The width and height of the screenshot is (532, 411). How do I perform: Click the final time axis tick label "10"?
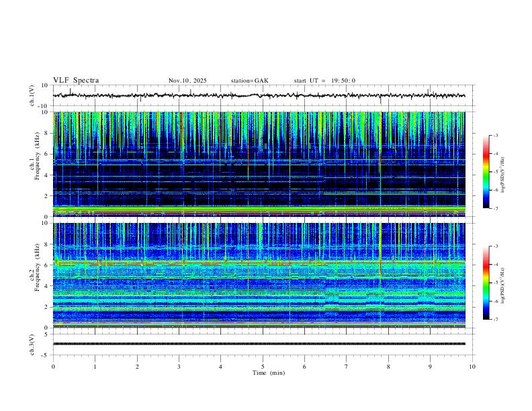(472, 367)
